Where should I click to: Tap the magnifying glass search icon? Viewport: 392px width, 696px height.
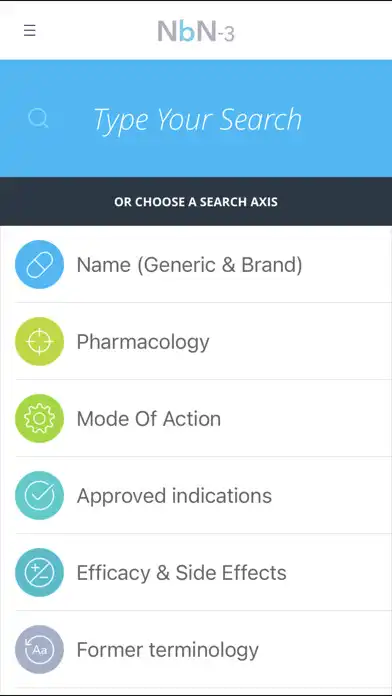pos(38,119)
